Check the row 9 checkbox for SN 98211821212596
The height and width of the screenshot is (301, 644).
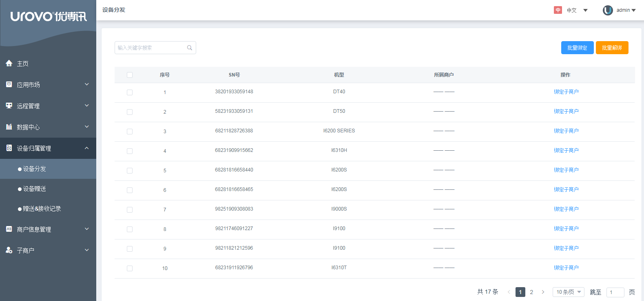(130, 249)
